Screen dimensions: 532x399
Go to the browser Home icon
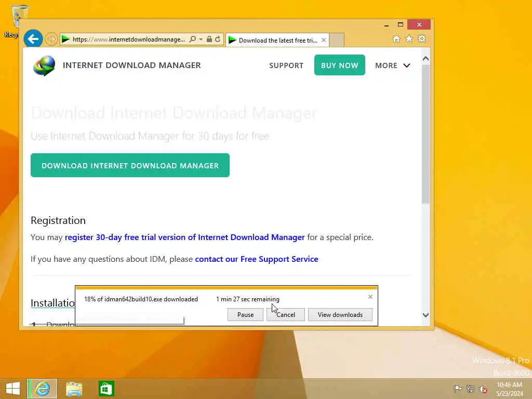pyautogui.click(x=396, y=39)
